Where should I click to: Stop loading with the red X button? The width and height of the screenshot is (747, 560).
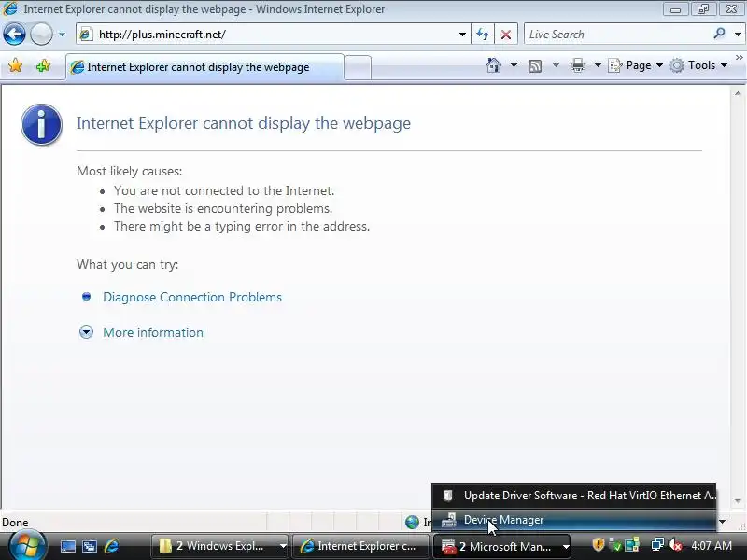tap(506, 35)
